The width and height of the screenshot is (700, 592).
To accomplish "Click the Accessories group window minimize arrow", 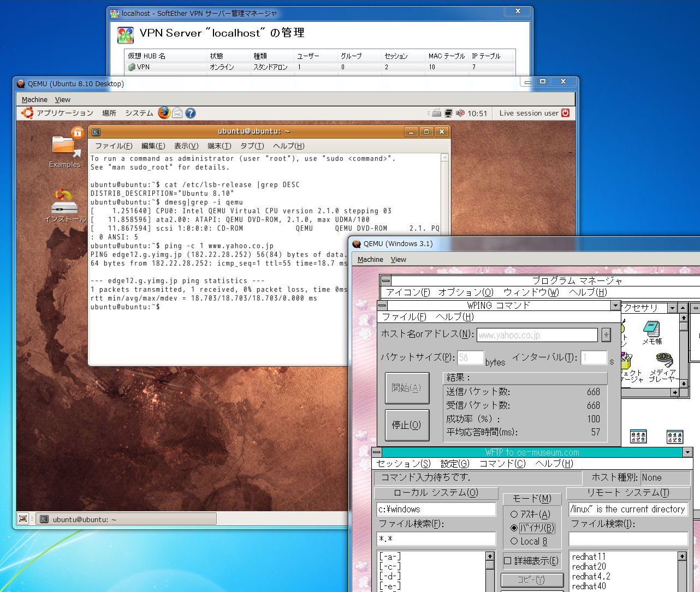I will pyautogui.click(x=673, y=308).
